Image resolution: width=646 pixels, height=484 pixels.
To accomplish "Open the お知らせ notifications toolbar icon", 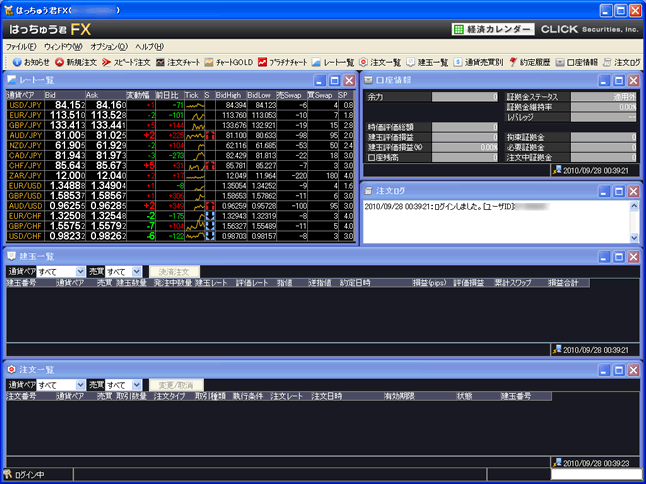I will pos(31,62).
